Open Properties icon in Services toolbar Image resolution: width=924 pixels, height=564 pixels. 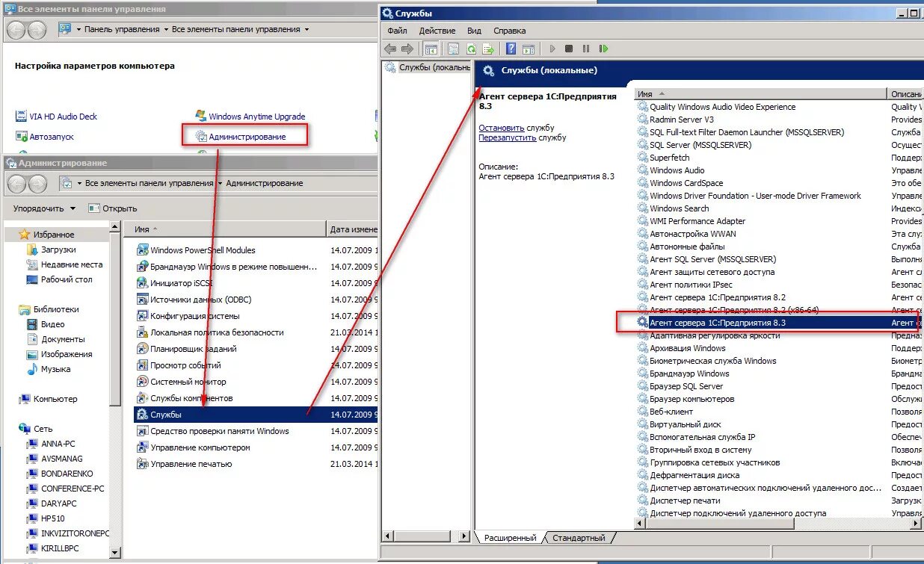(x=454, y=49)
